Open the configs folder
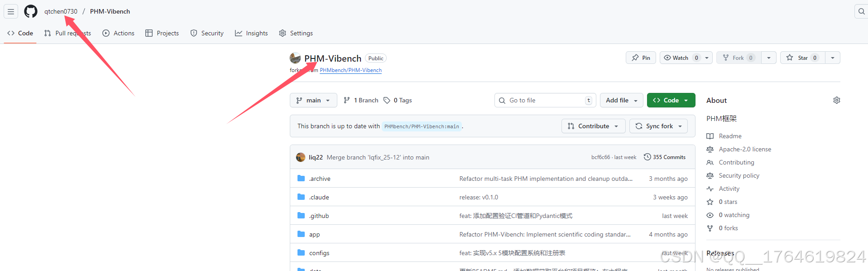This screenshot has width=868, height=271. point(319,253)
